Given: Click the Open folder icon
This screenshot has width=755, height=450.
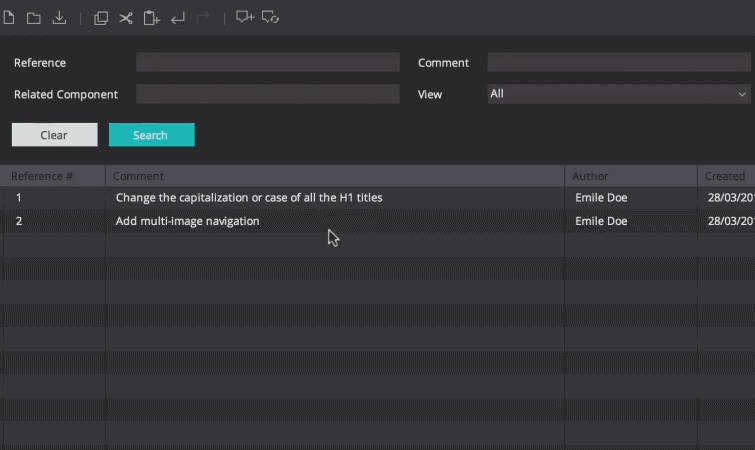Looking at the screenshot, I should click(34, 18).
